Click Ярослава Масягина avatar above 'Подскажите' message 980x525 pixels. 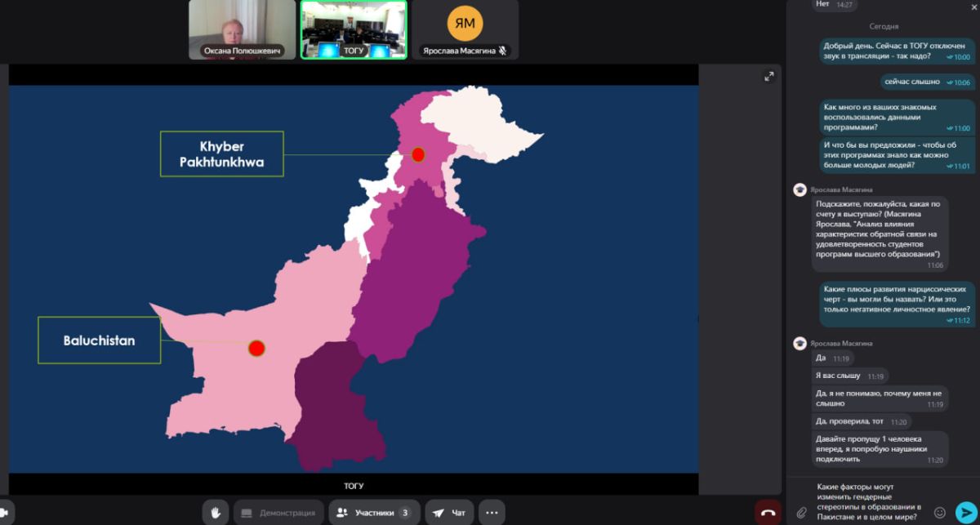[800, 190]
